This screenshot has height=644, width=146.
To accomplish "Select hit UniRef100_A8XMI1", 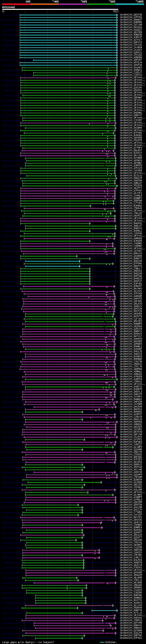I will coord(131,216).
